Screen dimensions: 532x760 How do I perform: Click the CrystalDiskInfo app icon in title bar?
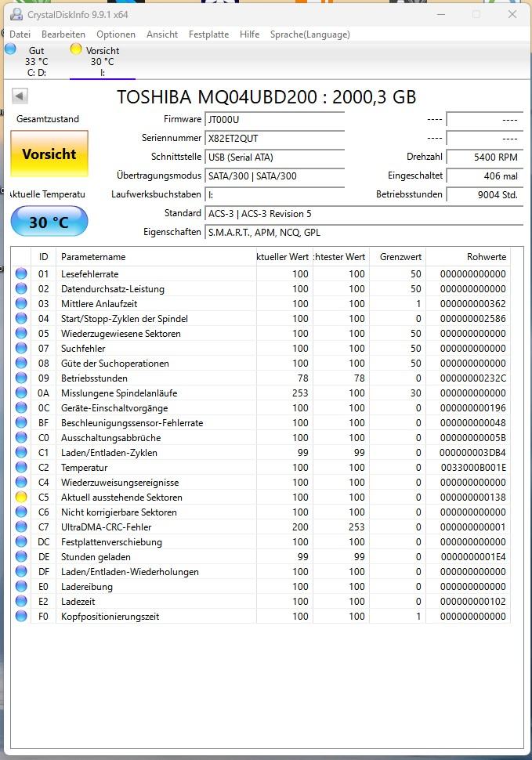(x=16, y=14)
